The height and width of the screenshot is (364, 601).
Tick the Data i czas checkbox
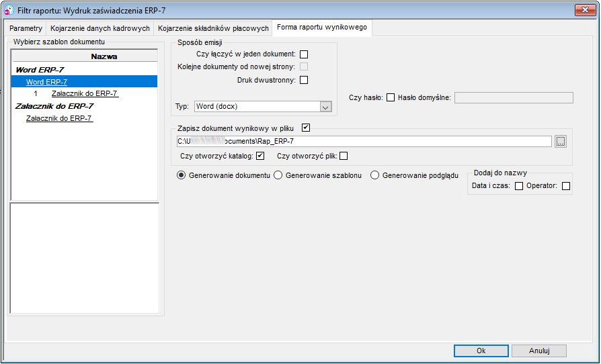click(x=518, y=186)
